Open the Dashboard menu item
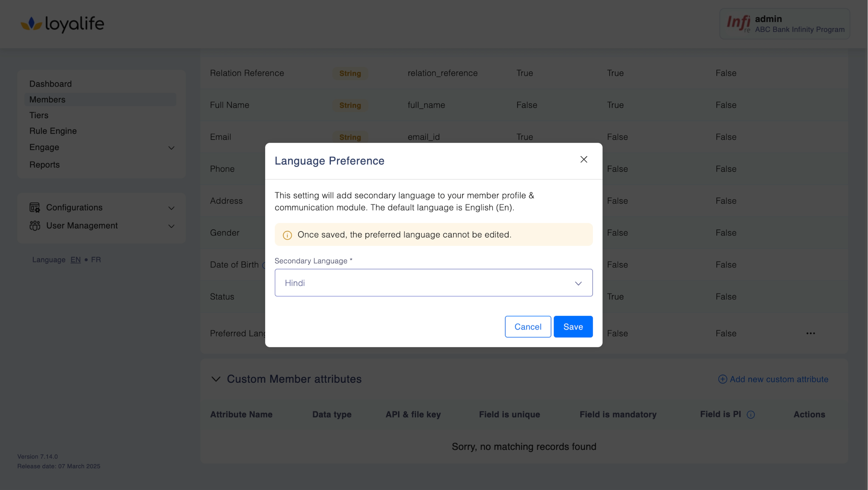Image resolution: width=868 pixels, height=490 pixels. tap(51, 84)
